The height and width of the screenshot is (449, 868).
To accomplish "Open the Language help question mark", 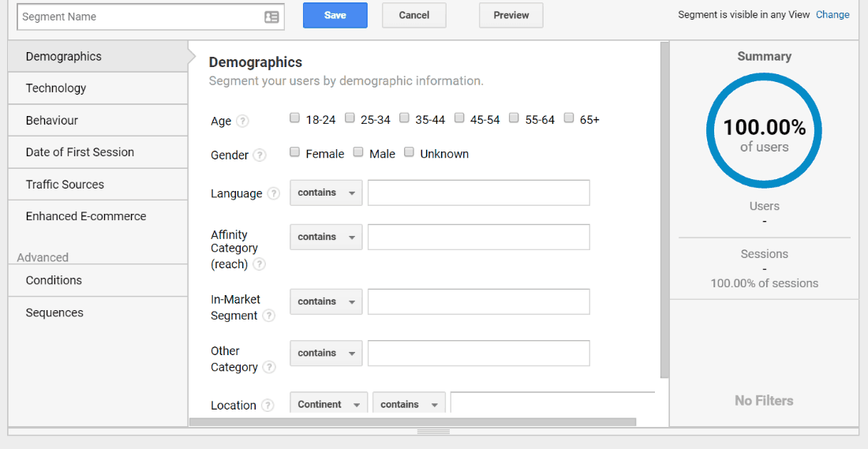I will (274, 194).
